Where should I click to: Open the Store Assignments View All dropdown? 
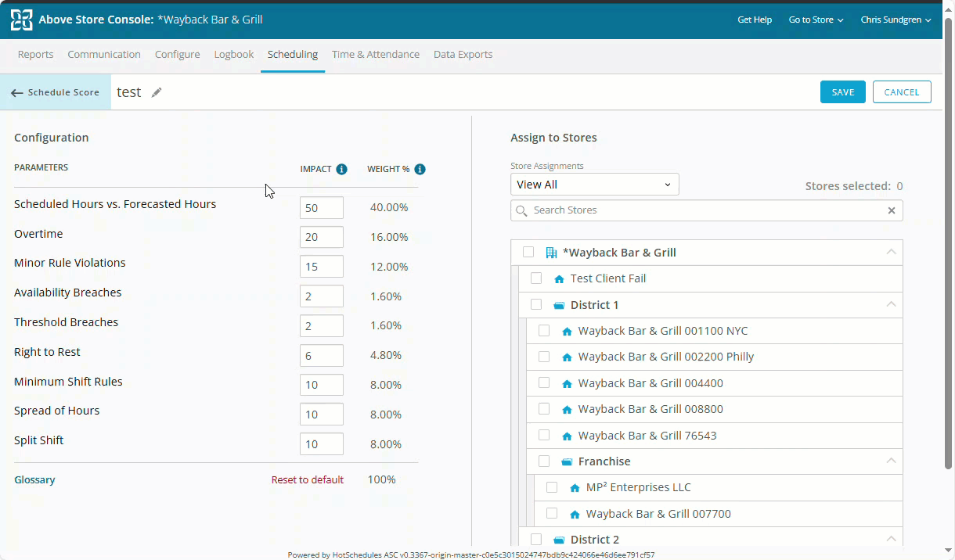[594, 185]
